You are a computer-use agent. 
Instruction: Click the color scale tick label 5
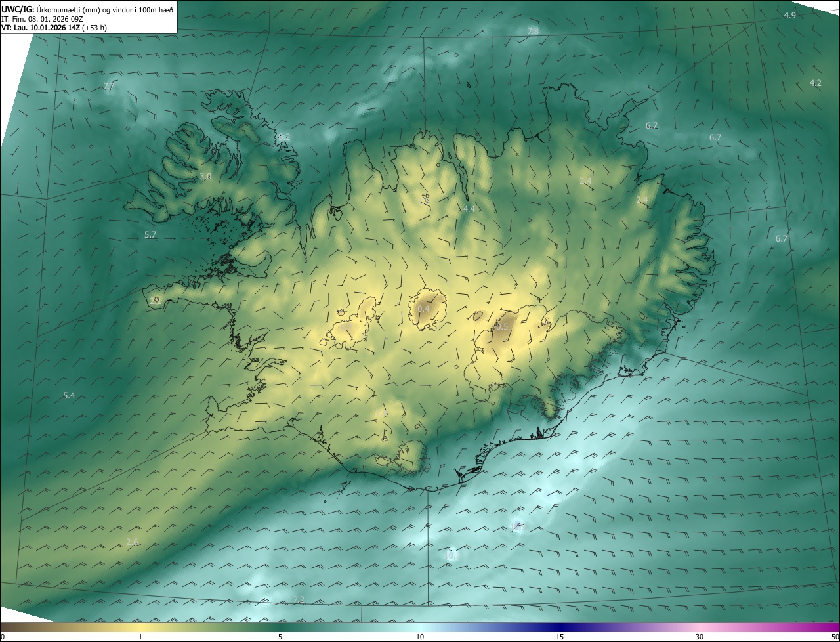pyautogui.click(x=280, y=637)
